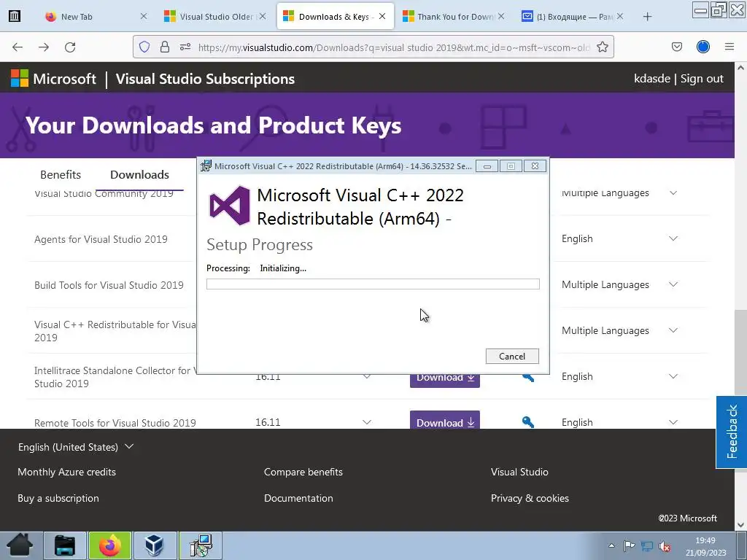Expand English dropdown for Intellitrace row
The height and width of the screenshot is (560, 747).
(673, 376)
